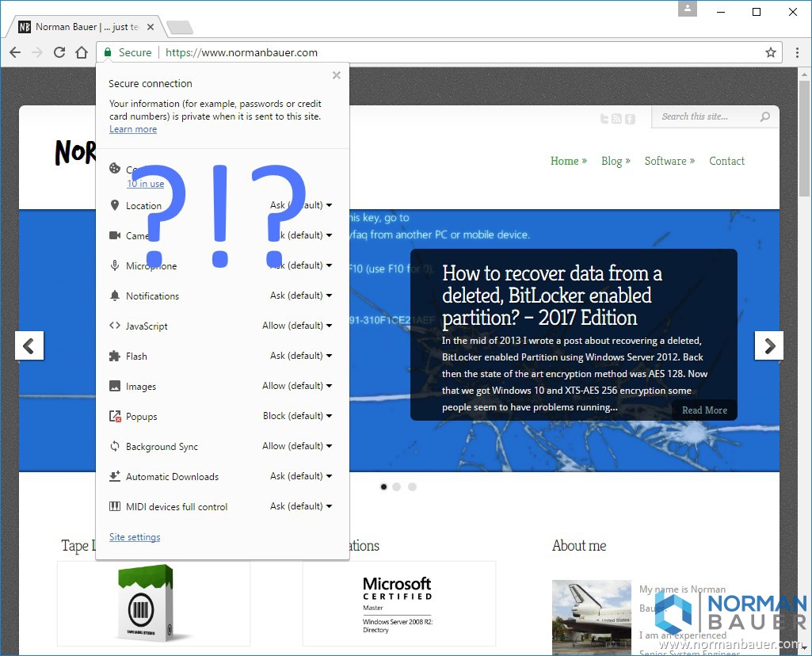
Task: Click the Popups blocked window icon
Action: point(115,416)
